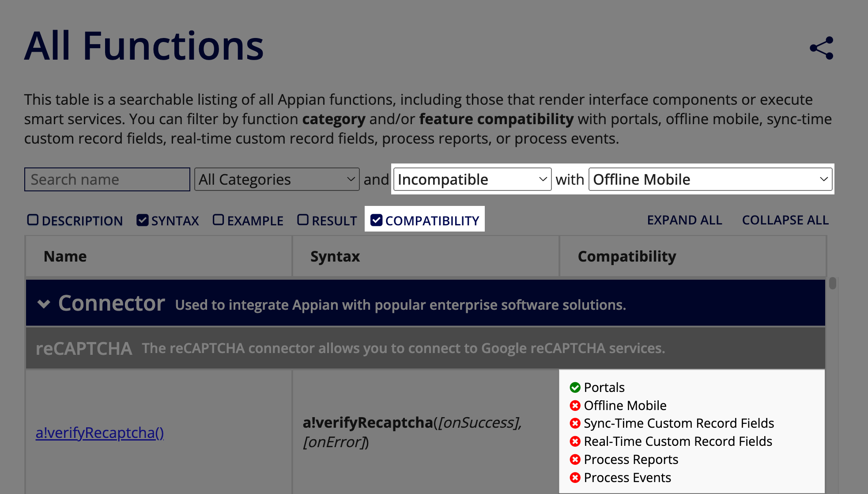Click the Process Events compatibility text
The width and height of the screenshot is (868, 494).
(627, 478)
